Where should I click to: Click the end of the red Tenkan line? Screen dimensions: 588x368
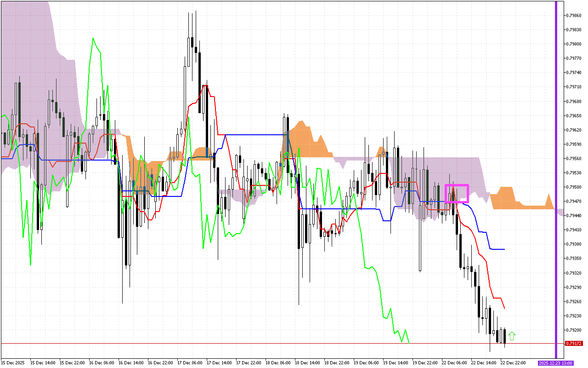tap(504, 308)
